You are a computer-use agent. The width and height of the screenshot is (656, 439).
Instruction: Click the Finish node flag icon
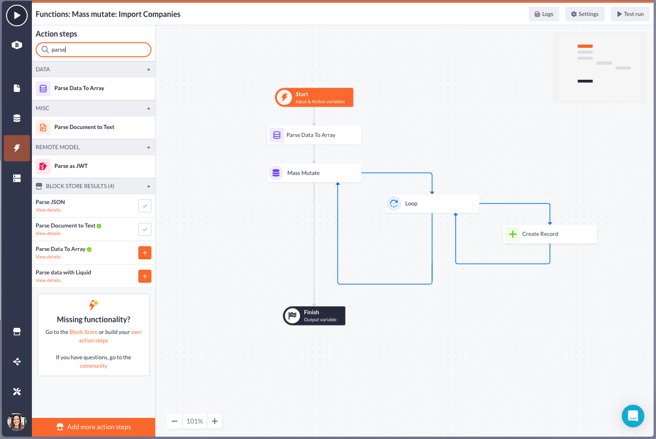pos(293,316)
